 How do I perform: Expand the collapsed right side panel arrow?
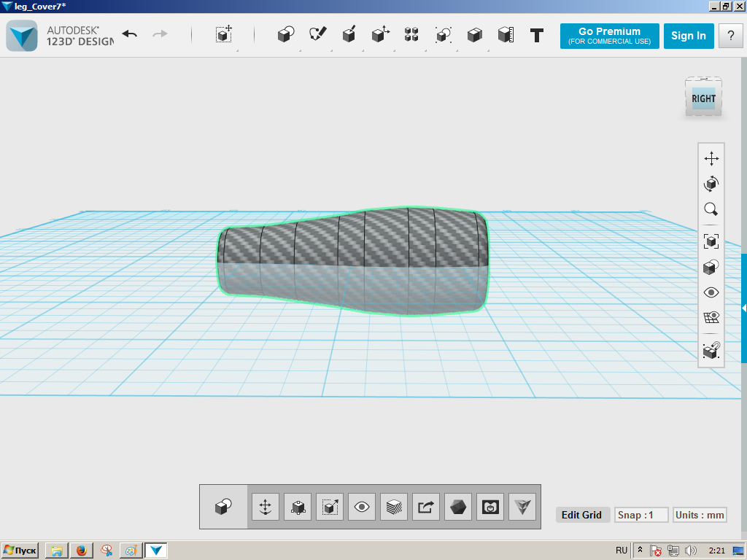(743, 308)
